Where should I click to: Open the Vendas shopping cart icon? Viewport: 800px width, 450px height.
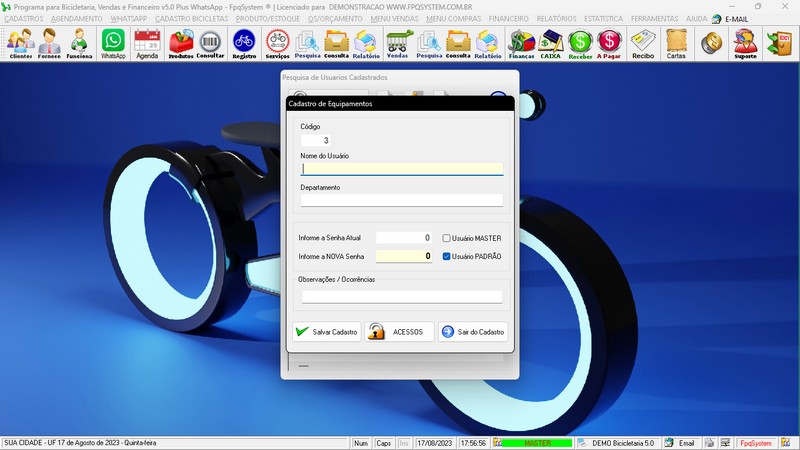click(398, 43)
